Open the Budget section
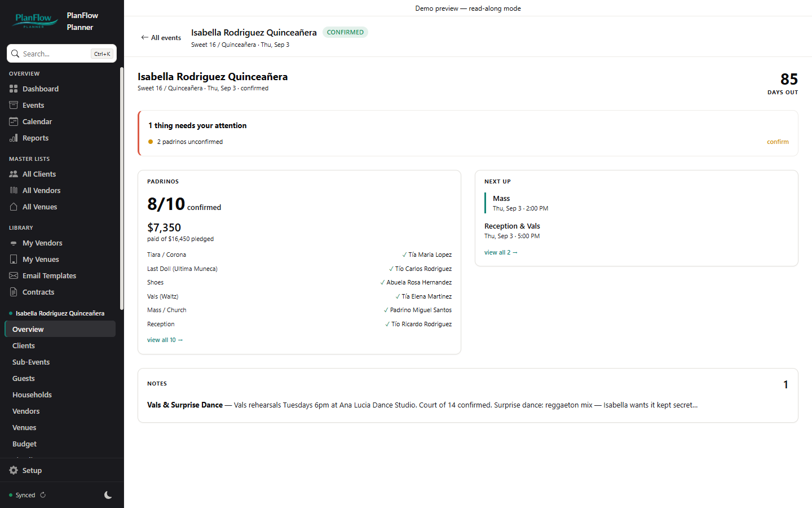812x508 pixels. (x=60, y=444)
